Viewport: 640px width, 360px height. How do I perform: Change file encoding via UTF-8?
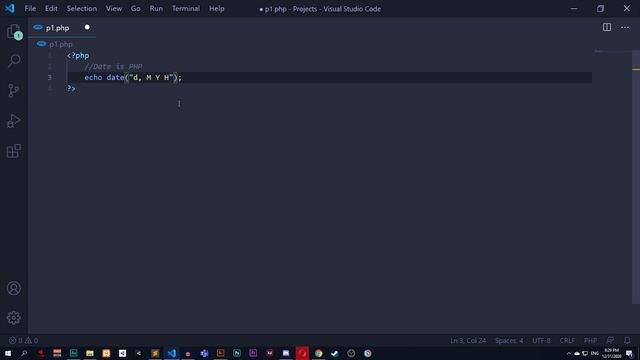point(541,340)
